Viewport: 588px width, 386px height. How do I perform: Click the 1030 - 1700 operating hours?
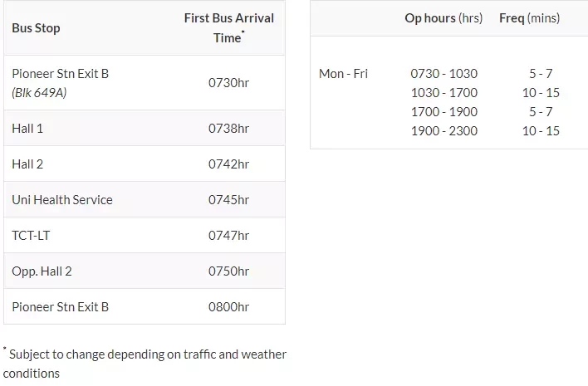(444, 93)
